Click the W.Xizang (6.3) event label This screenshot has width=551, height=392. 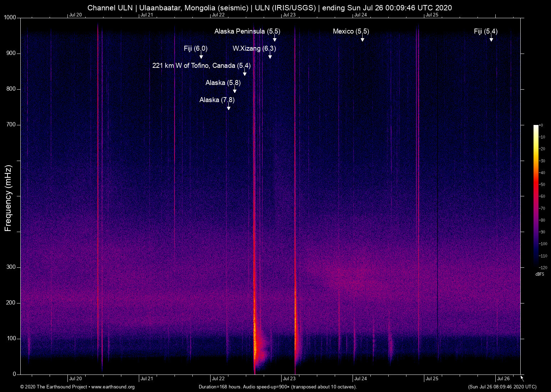(254, 49)
